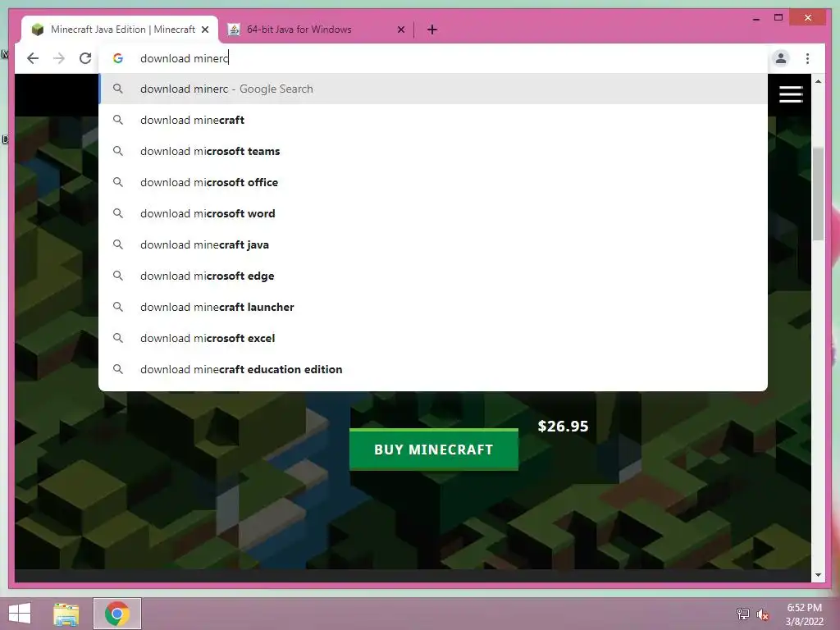Click the Google G icon in address bar

118,58
